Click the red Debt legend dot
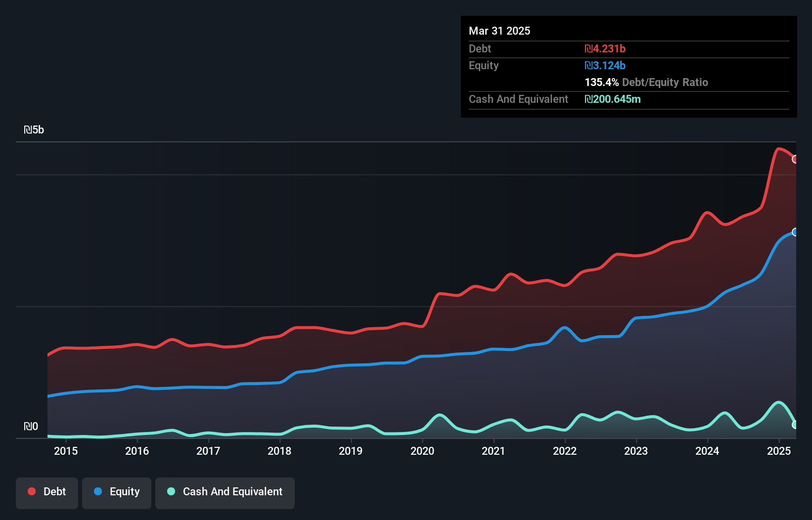 [32, 491]
